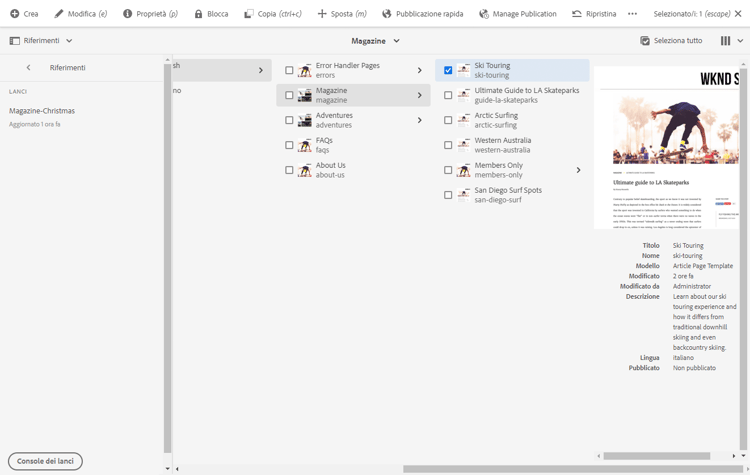750x475 pixels.
Task: Click the Error Handler Pages thumbnail icon
Action: tap(305, 70)
